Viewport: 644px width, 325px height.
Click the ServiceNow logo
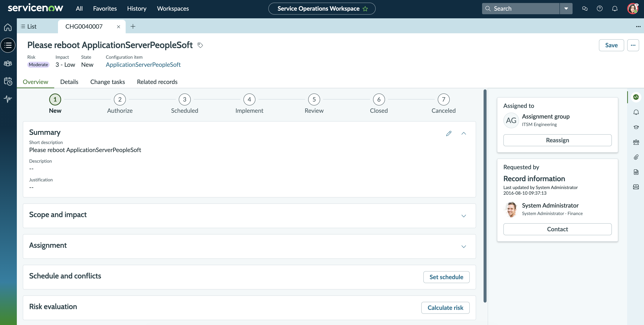(x=36, y=8)
